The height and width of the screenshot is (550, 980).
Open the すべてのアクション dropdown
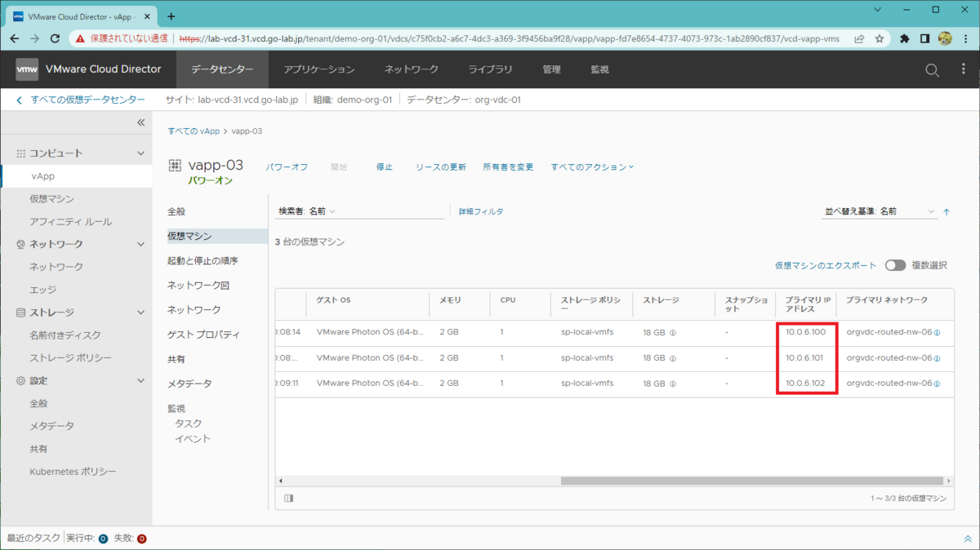click(x=592, y=166)
